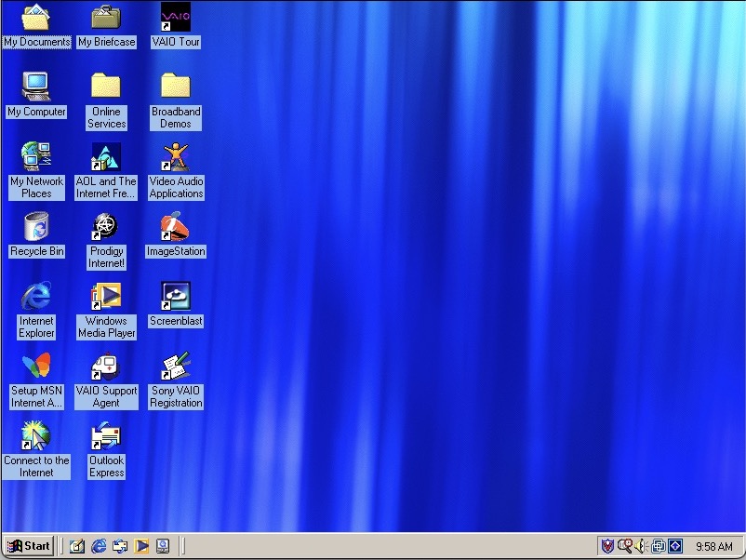Screen dimensions: 746x560
Task: Open the volume speaker tray icon
Action: [641, 546]
